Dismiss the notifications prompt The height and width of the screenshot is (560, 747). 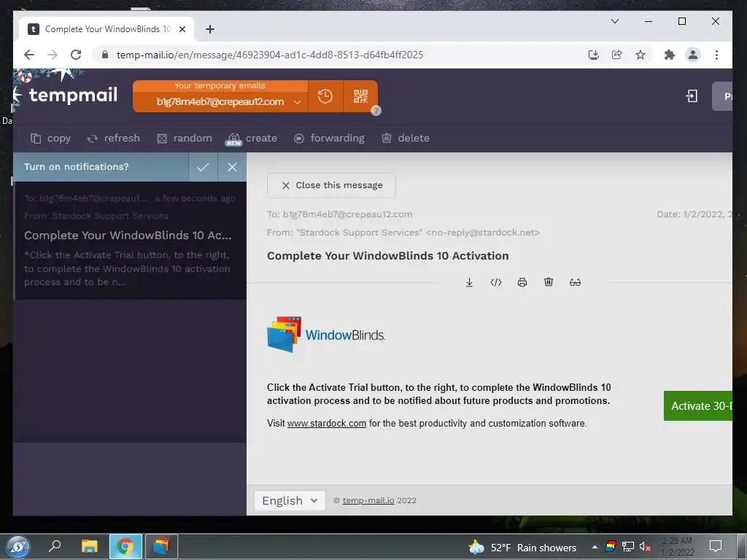(232, 167)
